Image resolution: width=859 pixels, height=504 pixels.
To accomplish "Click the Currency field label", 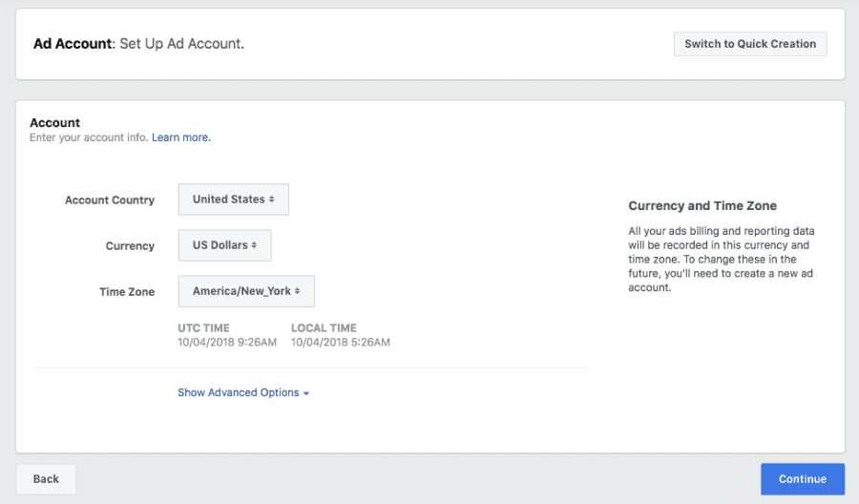I will click(x=130, y=246).
